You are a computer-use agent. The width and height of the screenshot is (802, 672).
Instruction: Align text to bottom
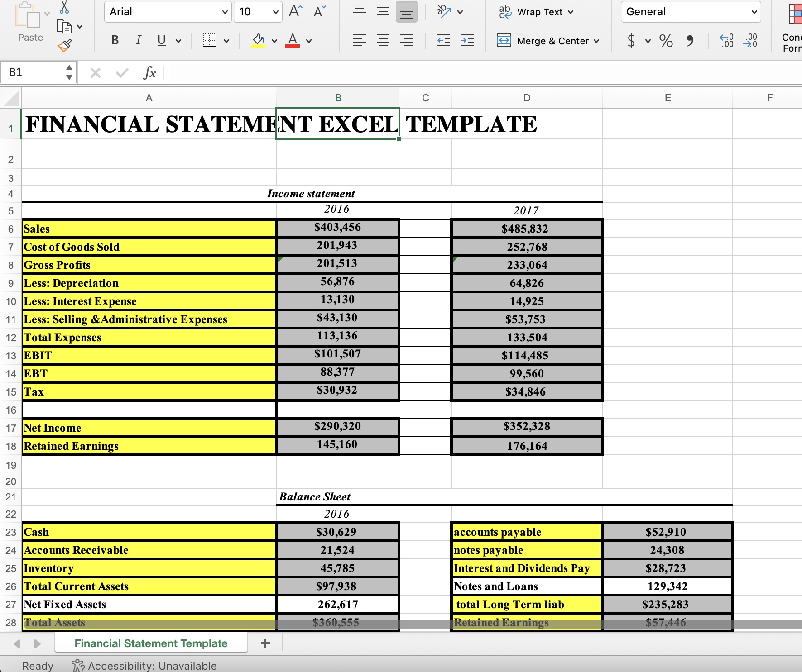pos(407,12)
